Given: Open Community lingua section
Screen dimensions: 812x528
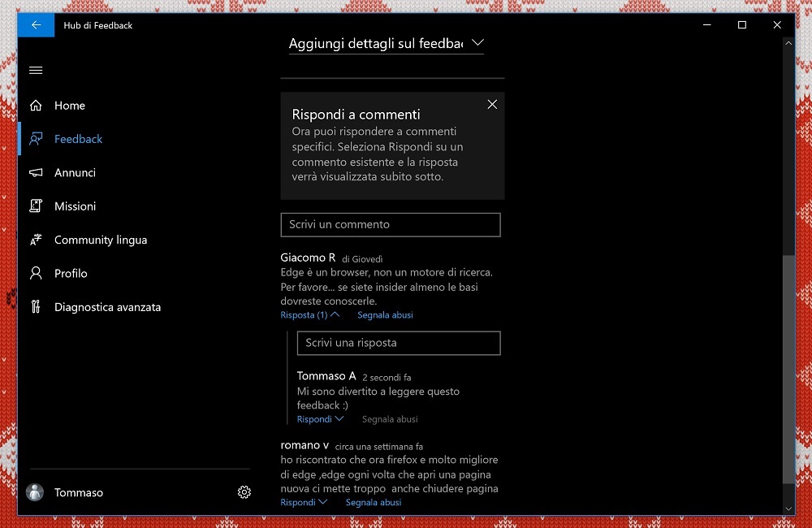Looking at the screenshot, I should (101, 240).
